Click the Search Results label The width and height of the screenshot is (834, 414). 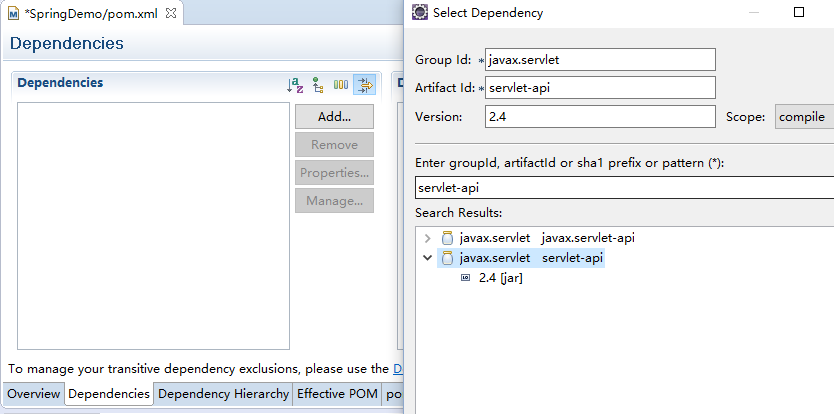pyautogui.click(x=458, y=213)
